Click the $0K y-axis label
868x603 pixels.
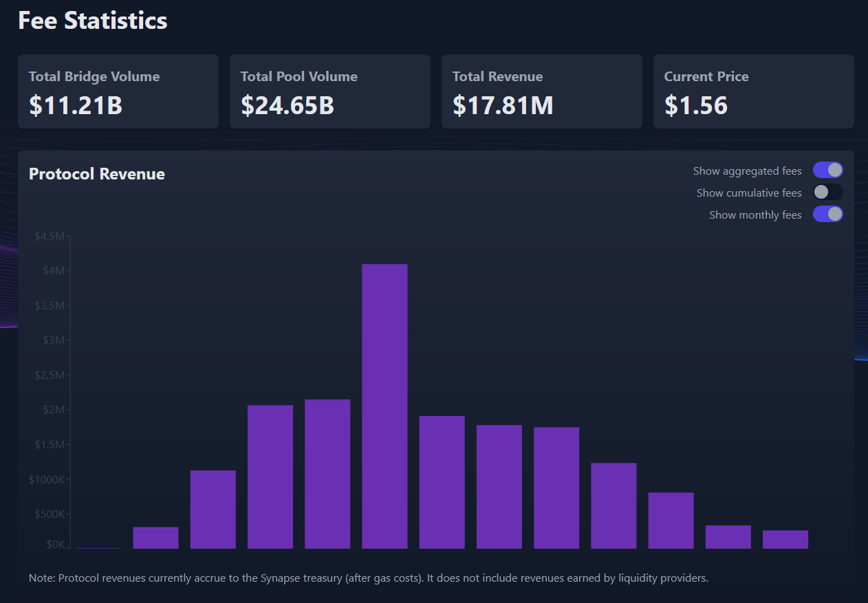(55, 545)
